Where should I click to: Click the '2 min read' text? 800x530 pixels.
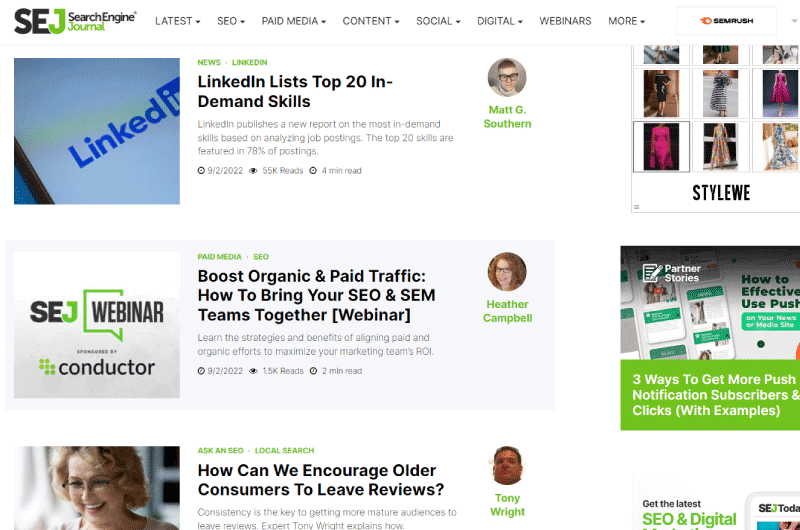(342, 371)
